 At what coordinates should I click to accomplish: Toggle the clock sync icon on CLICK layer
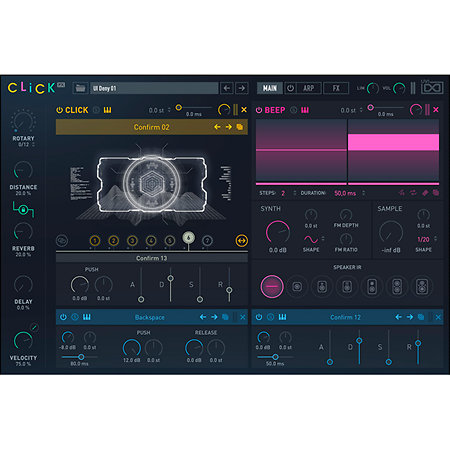tap(96, 110)
